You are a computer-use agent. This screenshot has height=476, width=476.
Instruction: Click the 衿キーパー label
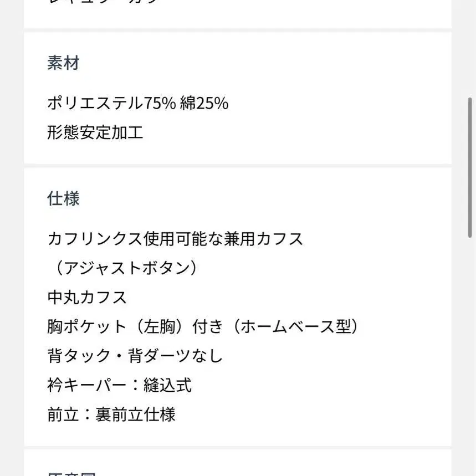click(x=83, y=385)
